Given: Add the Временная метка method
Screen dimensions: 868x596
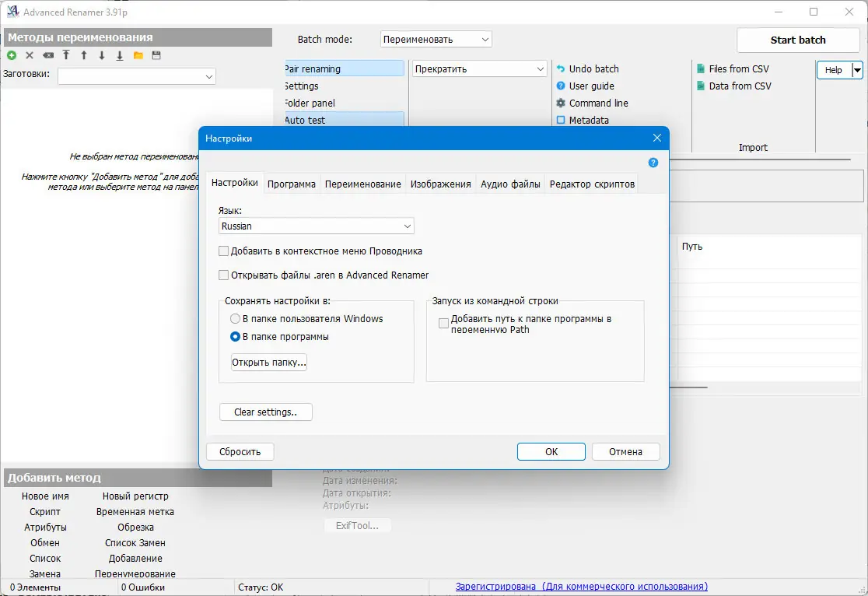Looking at the screenshot, I should [135, 512].
